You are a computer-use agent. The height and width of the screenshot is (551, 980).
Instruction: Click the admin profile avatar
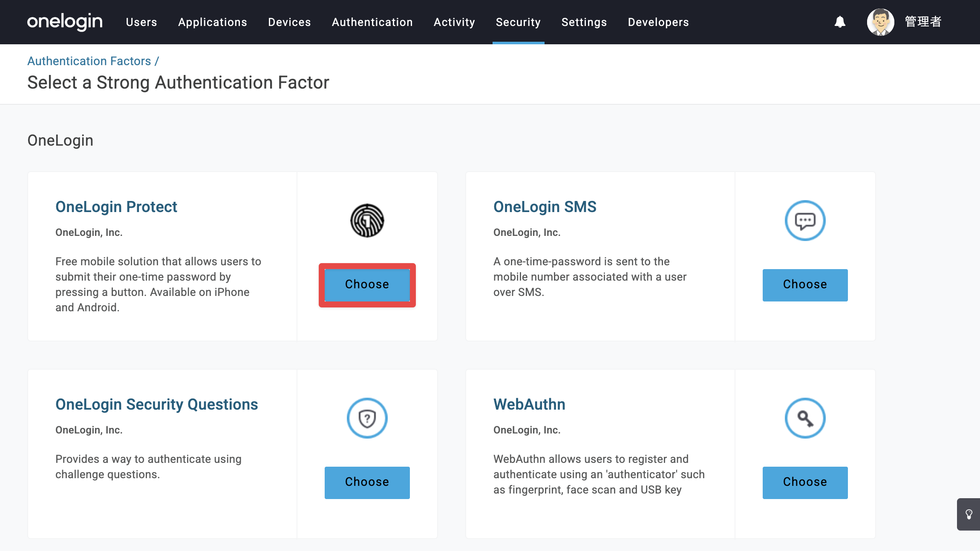[x=880, y=22]
